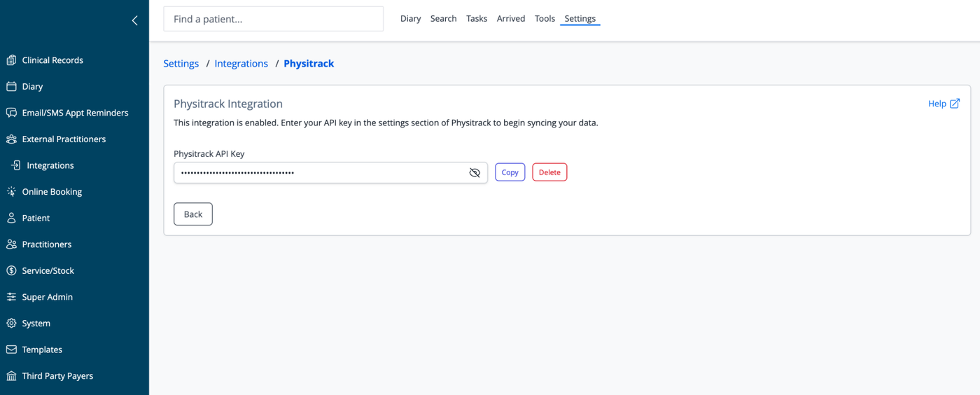Screen dimensions: 980x395
Task: Click the Email/SMS Appt Reminders chat icon
Action: click(11, 113)
